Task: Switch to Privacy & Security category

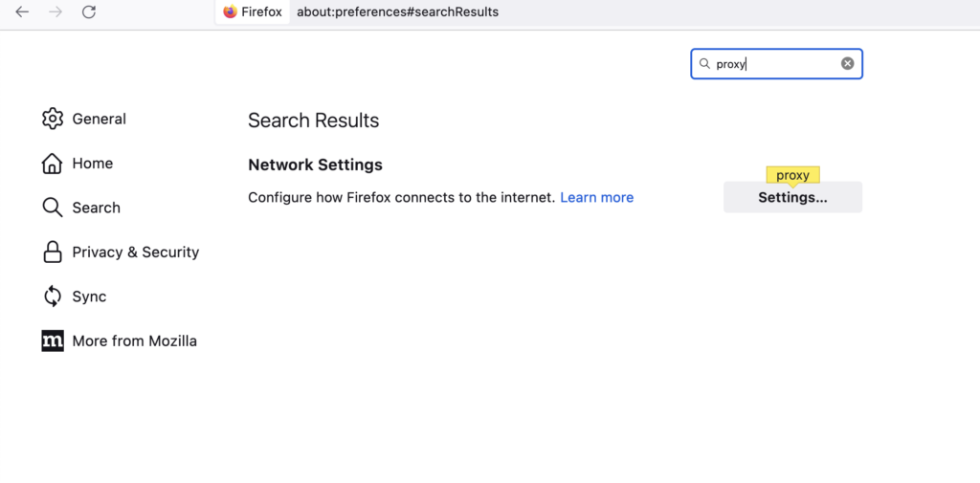Action: coord(136,252)
